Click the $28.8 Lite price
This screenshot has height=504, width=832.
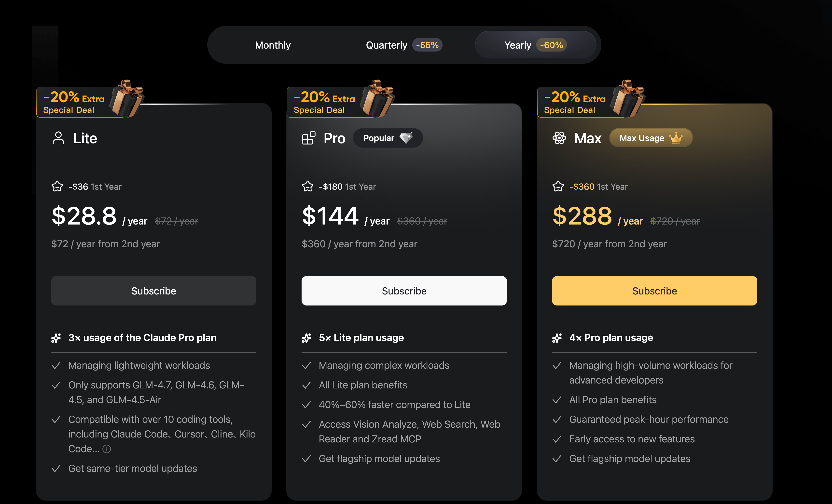click(84, 216)
